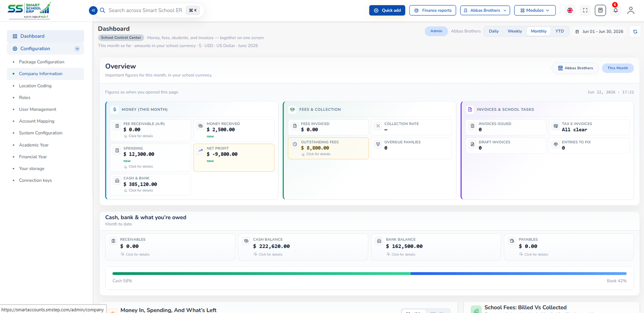Switch the period to YTD
The image size is (644, 313).
pyautogui.click(x=559, y=31)
